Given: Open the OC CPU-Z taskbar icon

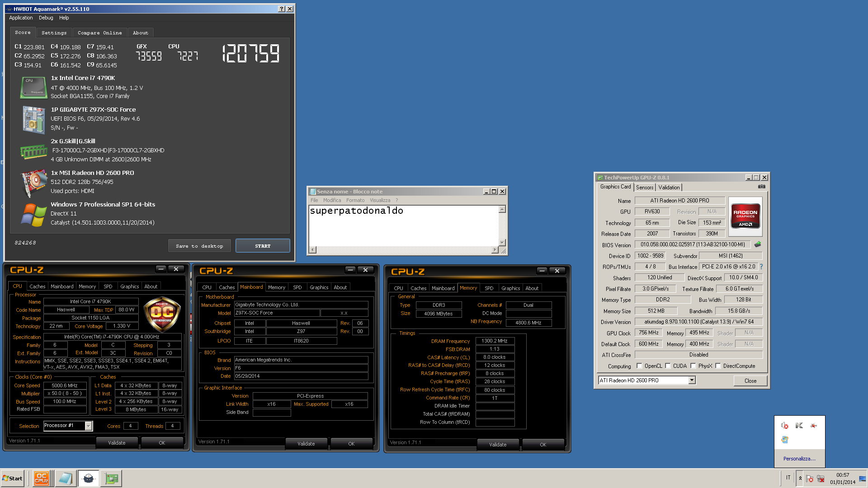Looking at the screenshot, I should (x=42, y=478).
